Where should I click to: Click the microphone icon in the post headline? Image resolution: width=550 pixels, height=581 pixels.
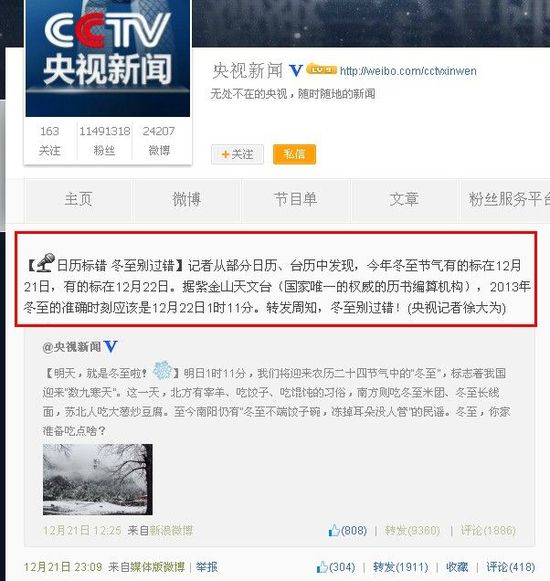[x=46, y=263]
